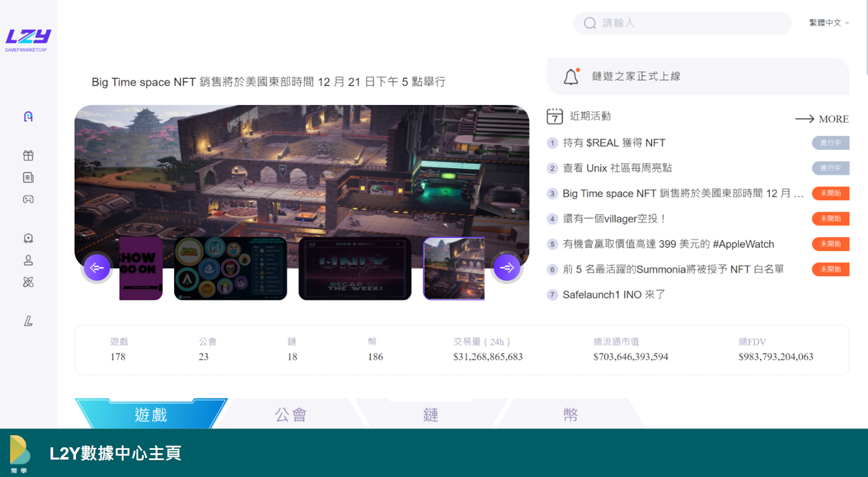Screen dimensions: 868x477
Task: Click the 公會 count 23
Action: pos(203,357)
